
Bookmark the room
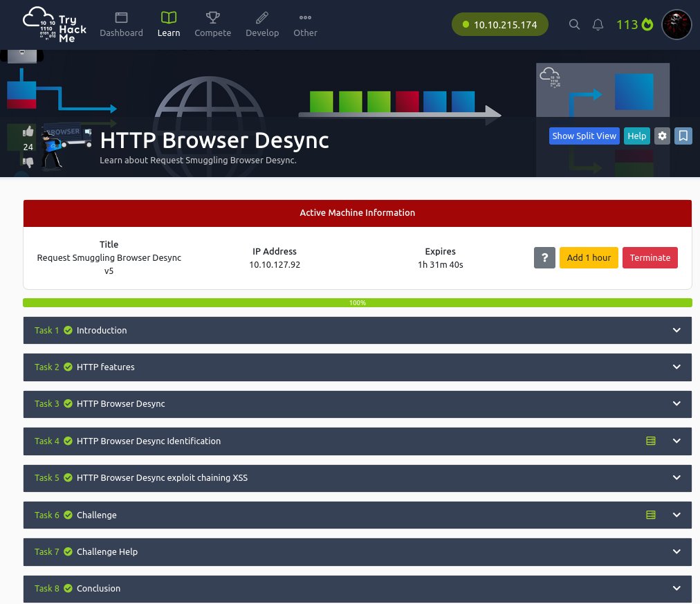683,136
